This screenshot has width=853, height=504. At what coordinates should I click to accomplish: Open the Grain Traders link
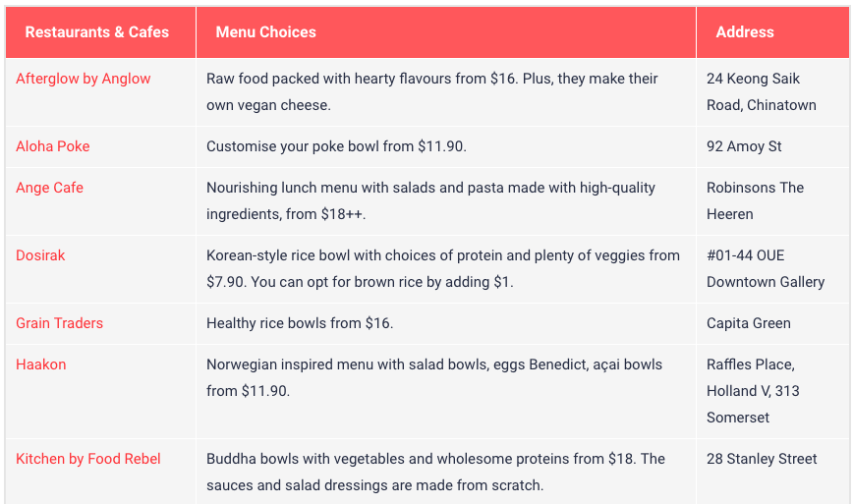tap(59, 323)
